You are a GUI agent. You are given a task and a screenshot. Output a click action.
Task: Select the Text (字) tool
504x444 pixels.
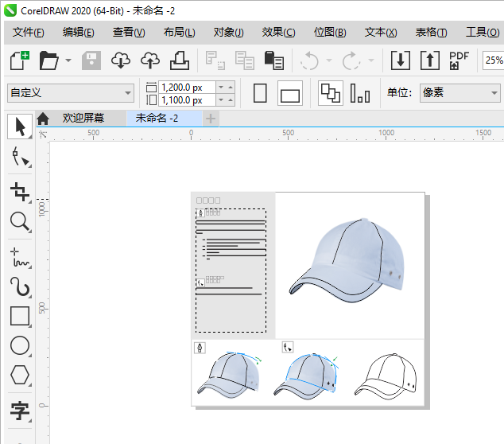(x=19, y=411)
